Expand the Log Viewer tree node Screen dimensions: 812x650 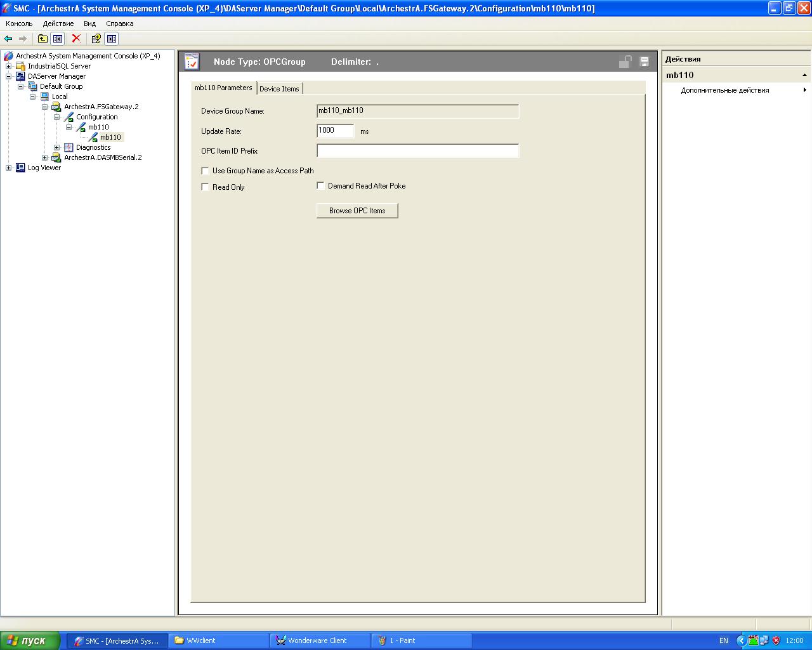[9, 168]
